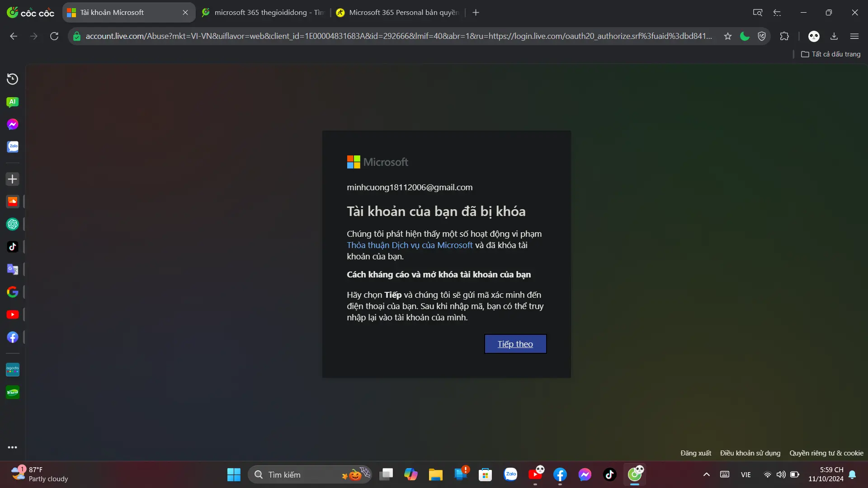The image size is (868, 488).
Task: Click the Đăng xuất link
Action: click(696, 453)
